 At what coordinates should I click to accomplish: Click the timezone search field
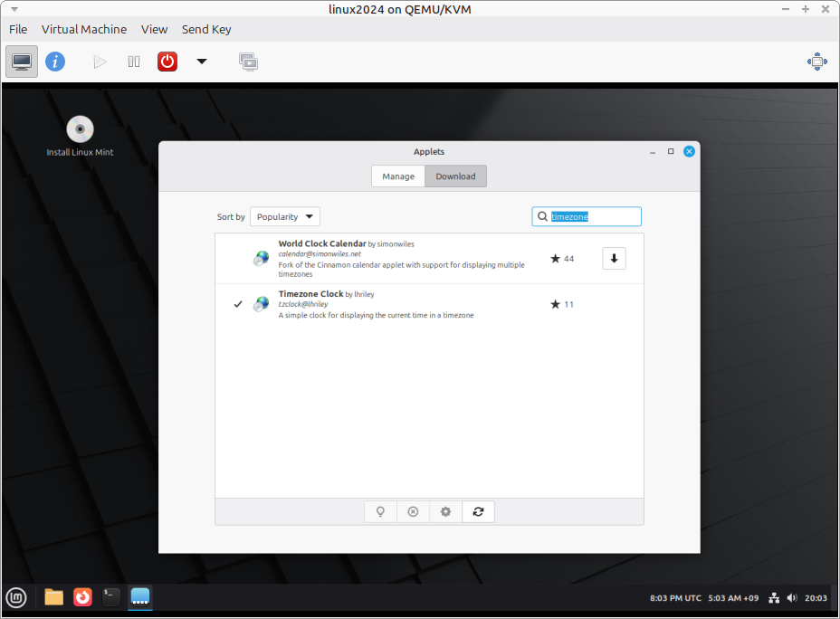point(587,216)
